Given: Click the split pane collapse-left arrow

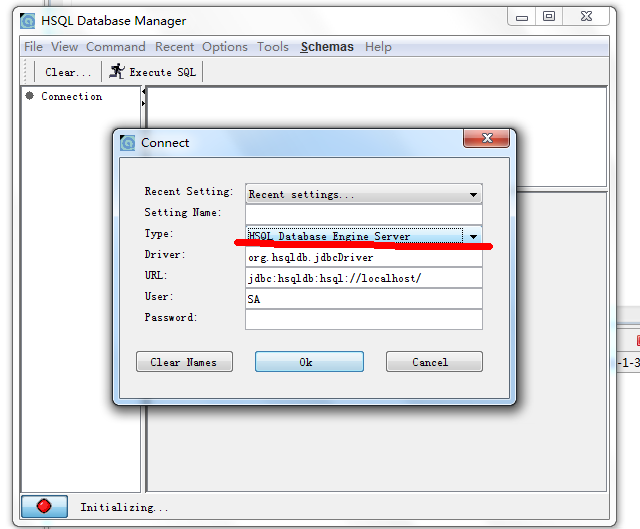Looking at the screenshot, I should coord(144,92).
